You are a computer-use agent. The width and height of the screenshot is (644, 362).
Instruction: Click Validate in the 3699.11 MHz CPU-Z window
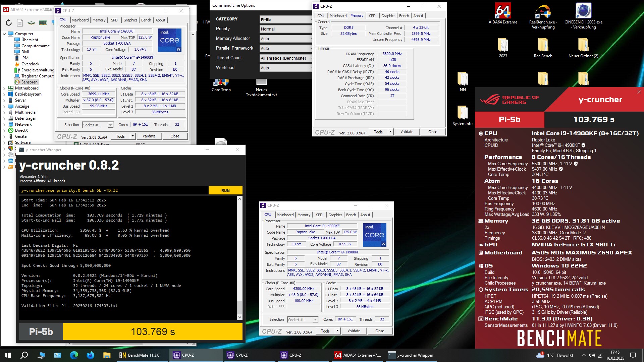[149, 136]
